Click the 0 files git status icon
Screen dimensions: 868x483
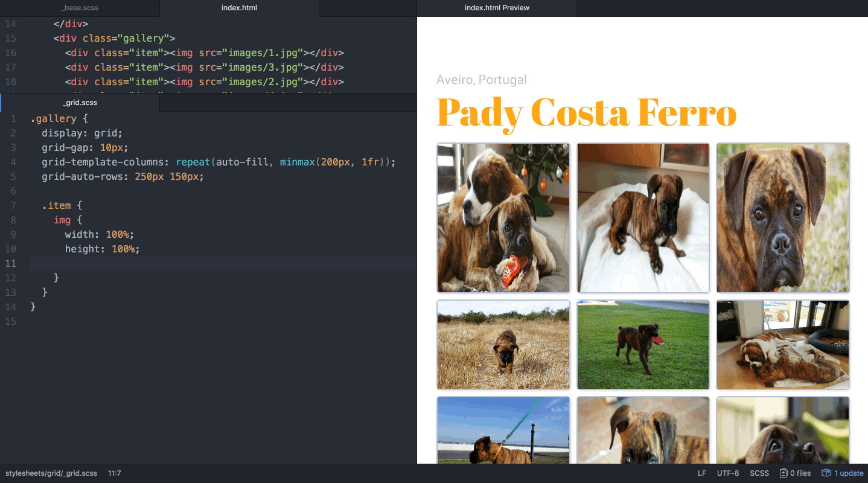coord(795,473)
